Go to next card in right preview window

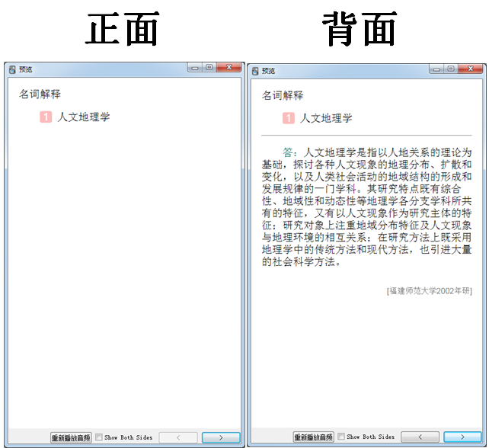pos(462,437)
